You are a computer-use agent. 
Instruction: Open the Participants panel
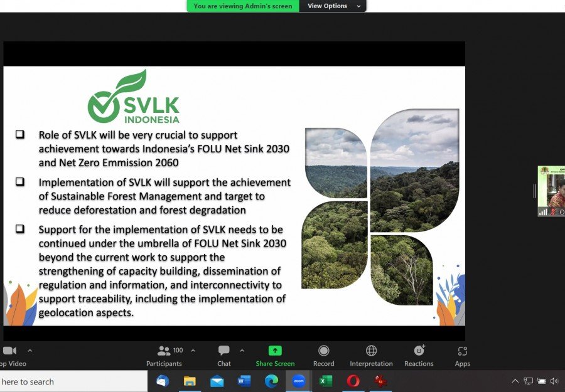(164, 356)
